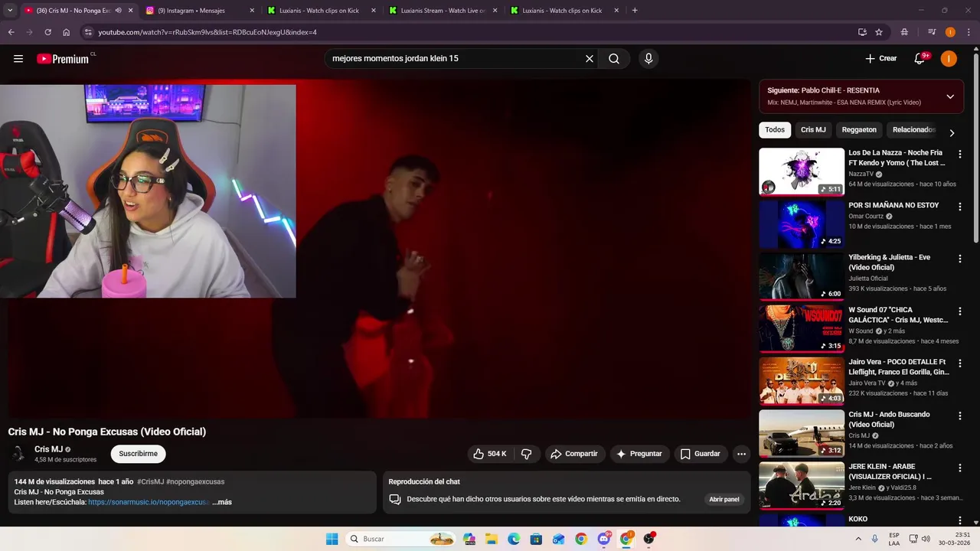
Task: Like the video showing 504 K
Action: (490, 454)
